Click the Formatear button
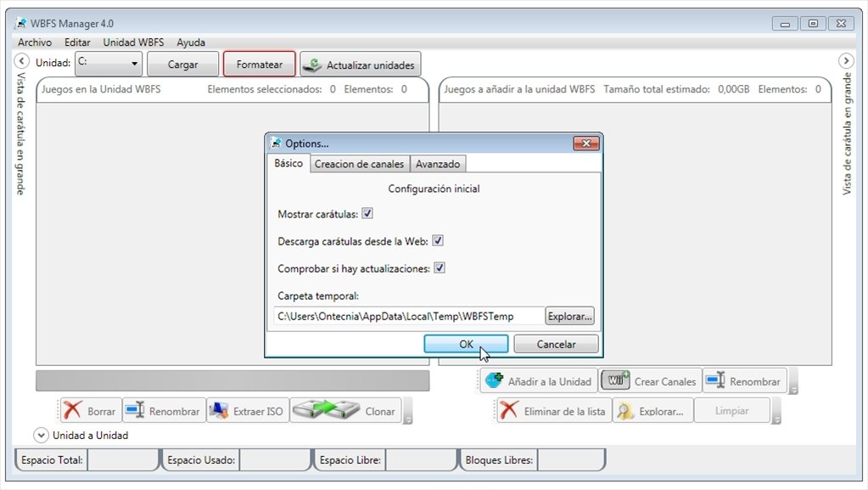This screenshot has height=490, width=868. [259, 64]
